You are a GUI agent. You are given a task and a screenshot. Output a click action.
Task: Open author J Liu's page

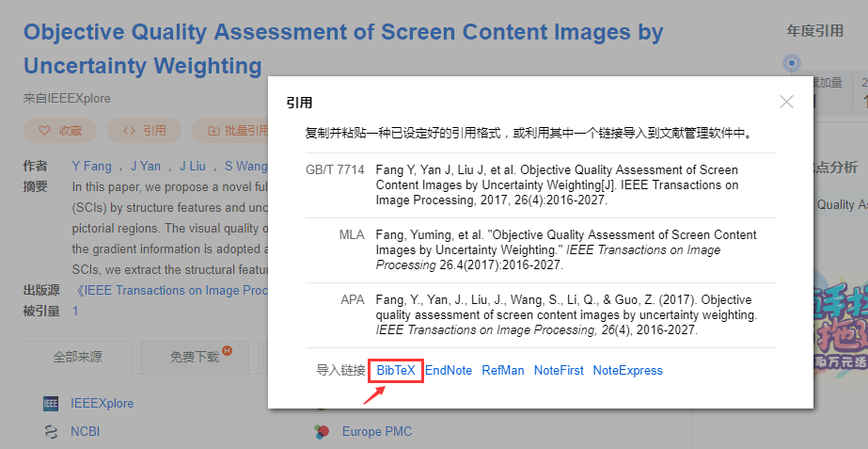(x=193, y=166)
